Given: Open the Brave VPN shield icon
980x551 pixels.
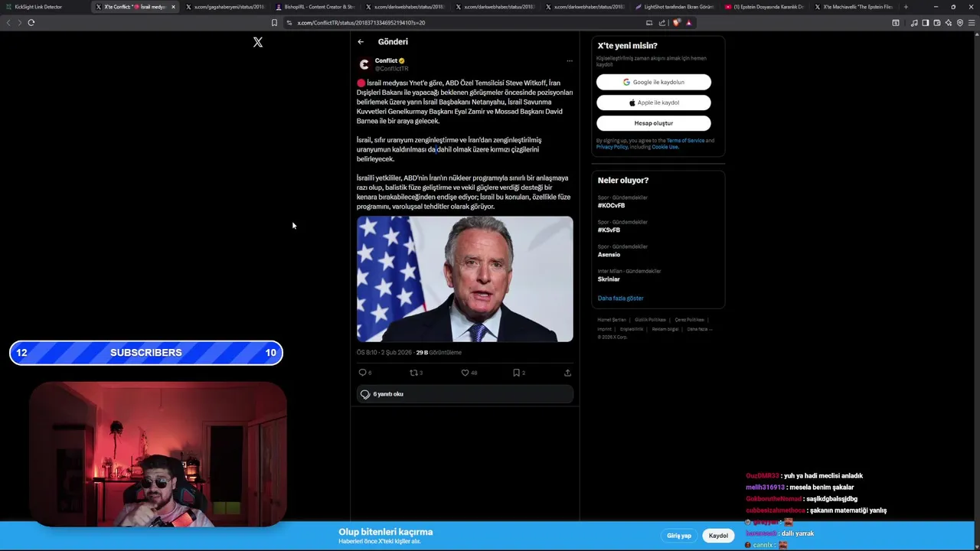Looking at the screenshot, I should click(959, 23).
